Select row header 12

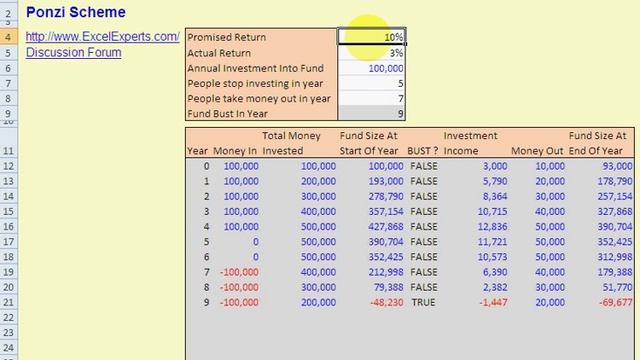(8, 166)
